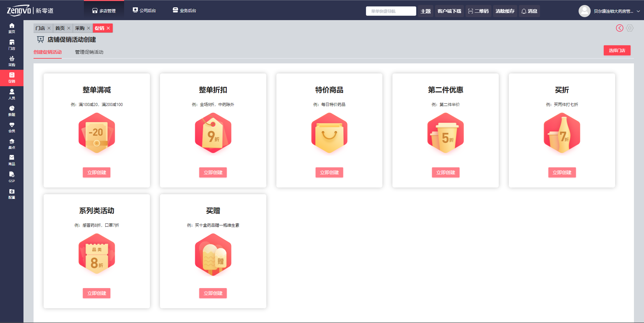Click the settings gear icon at top right
Screen dimensions: 644x323
(630, 28)
